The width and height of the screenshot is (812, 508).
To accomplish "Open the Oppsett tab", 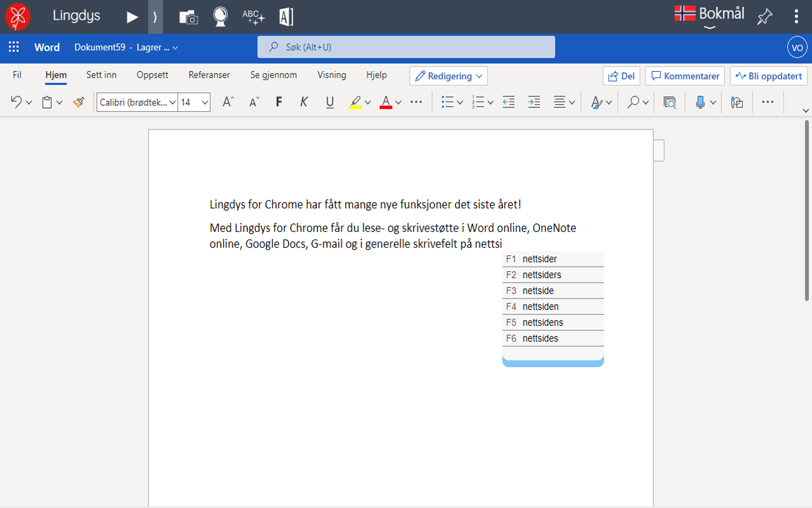I will 152,75.
